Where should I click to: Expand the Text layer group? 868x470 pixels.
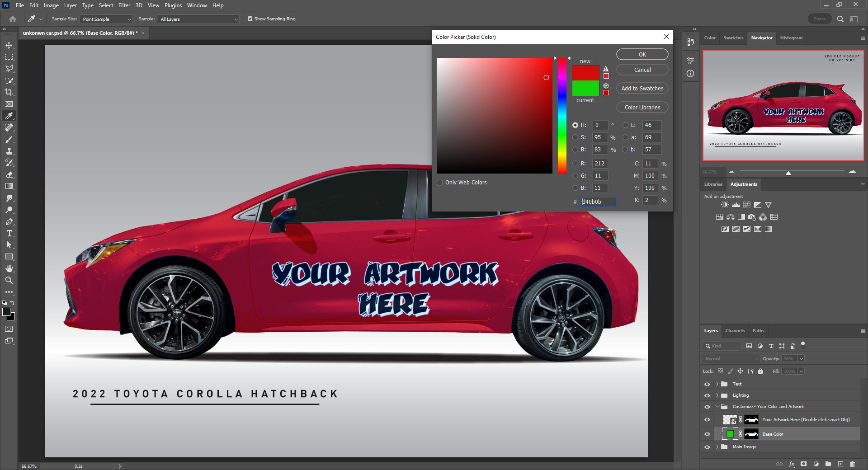point(717,384)
